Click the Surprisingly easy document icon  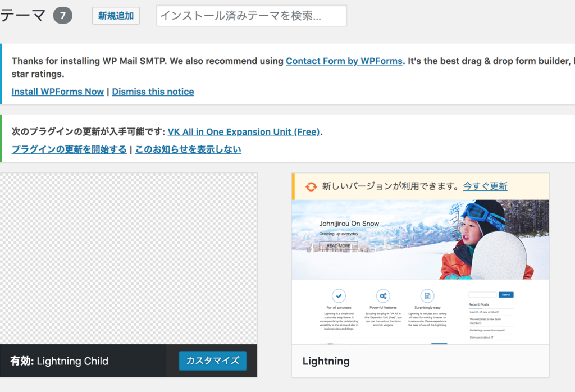pyautogui.click(x=427, y=296)
